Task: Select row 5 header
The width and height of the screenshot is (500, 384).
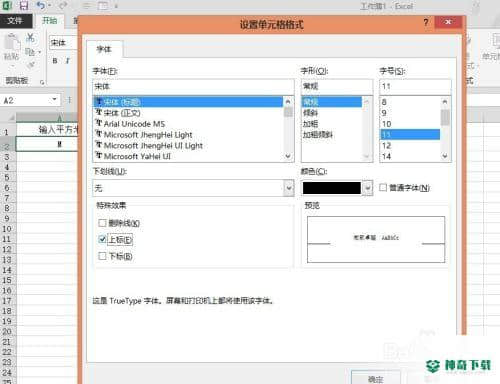Action: 7,177
